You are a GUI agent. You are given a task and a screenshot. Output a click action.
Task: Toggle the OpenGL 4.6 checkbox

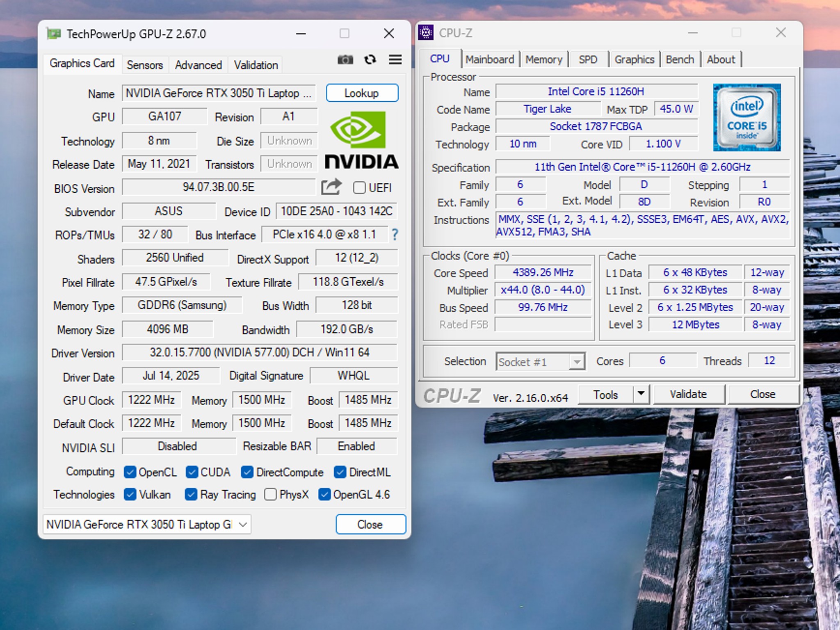coord(324,494)
